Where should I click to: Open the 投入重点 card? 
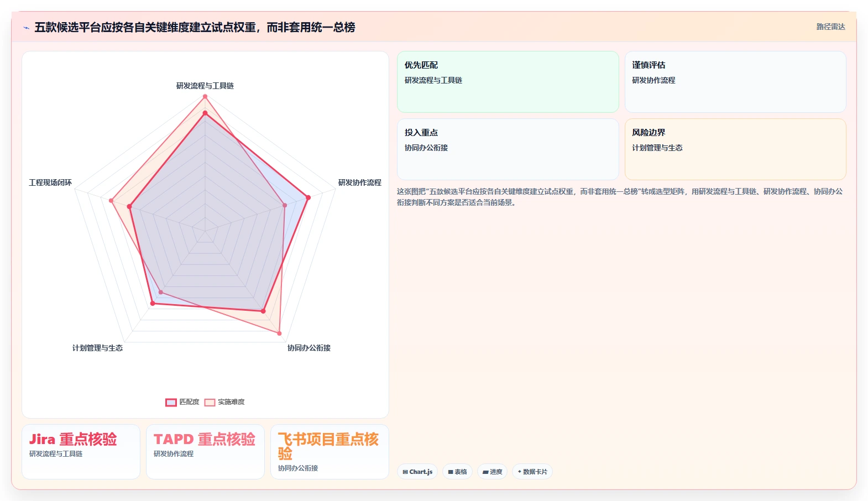tap(508, 149)
